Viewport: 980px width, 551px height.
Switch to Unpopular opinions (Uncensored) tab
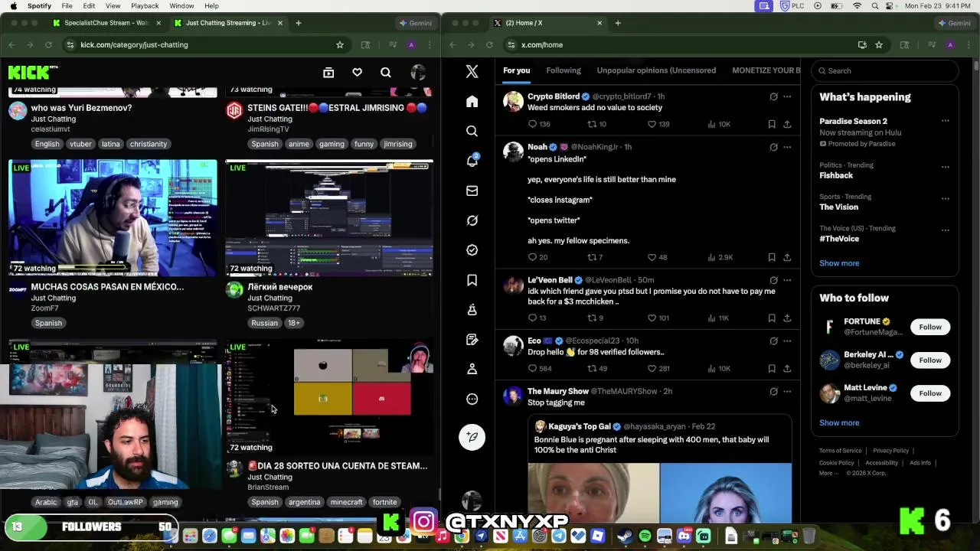coord(656,70)
